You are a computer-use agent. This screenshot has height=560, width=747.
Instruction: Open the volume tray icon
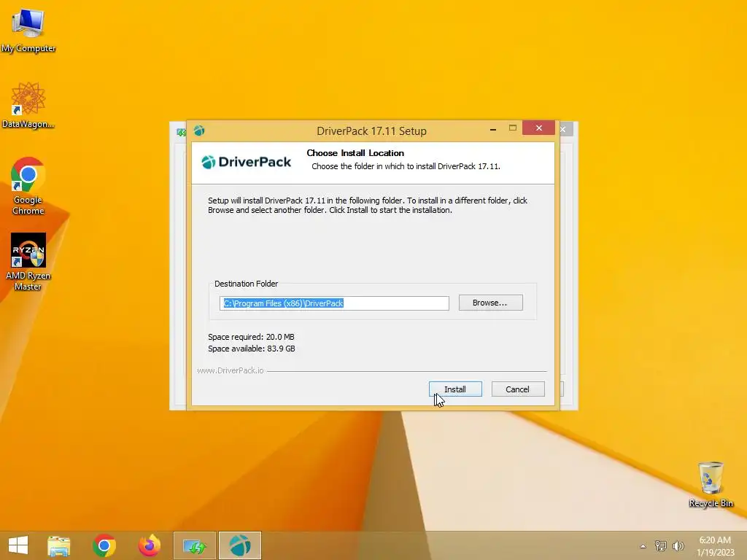(678, 545)
